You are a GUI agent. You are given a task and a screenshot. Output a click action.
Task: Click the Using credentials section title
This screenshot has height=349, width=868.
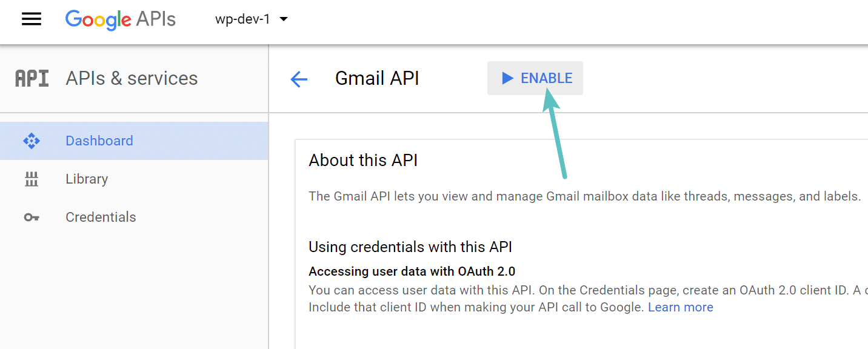tap(410, 247)
